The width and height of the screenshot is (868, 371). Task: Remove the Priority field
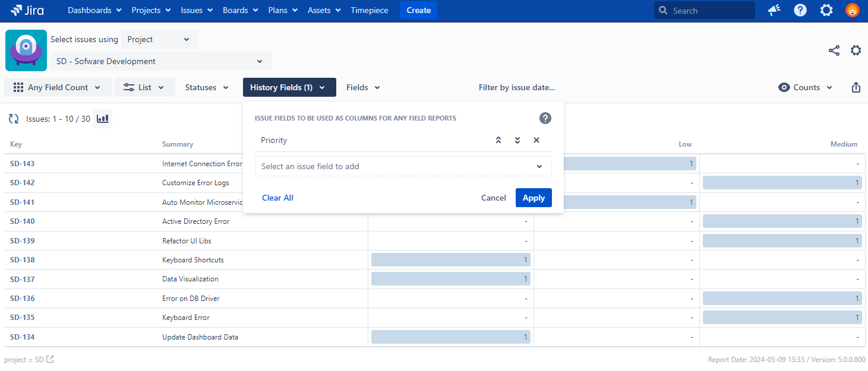tap(536, 140)
